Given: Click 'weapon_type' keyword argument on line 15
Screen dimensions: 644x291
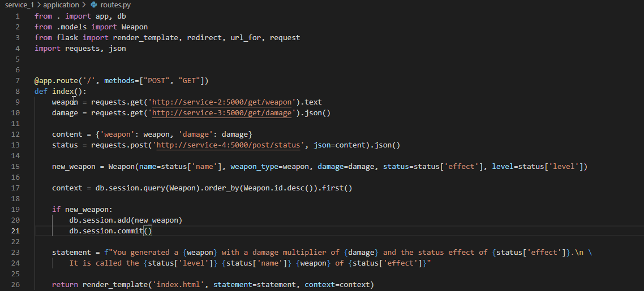Looking at the screenshot, I should coord(254,166).
